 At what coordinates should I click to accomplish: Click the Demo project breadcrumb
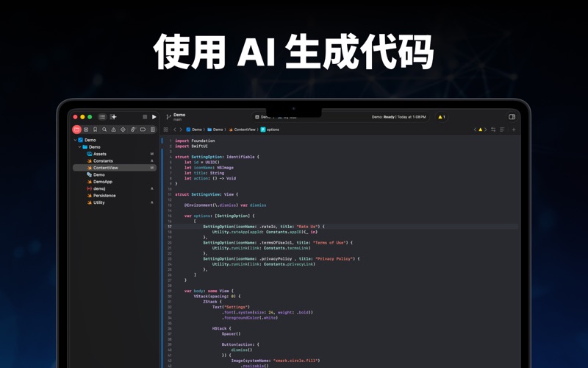pyautogui.click(x=194, y=130)
